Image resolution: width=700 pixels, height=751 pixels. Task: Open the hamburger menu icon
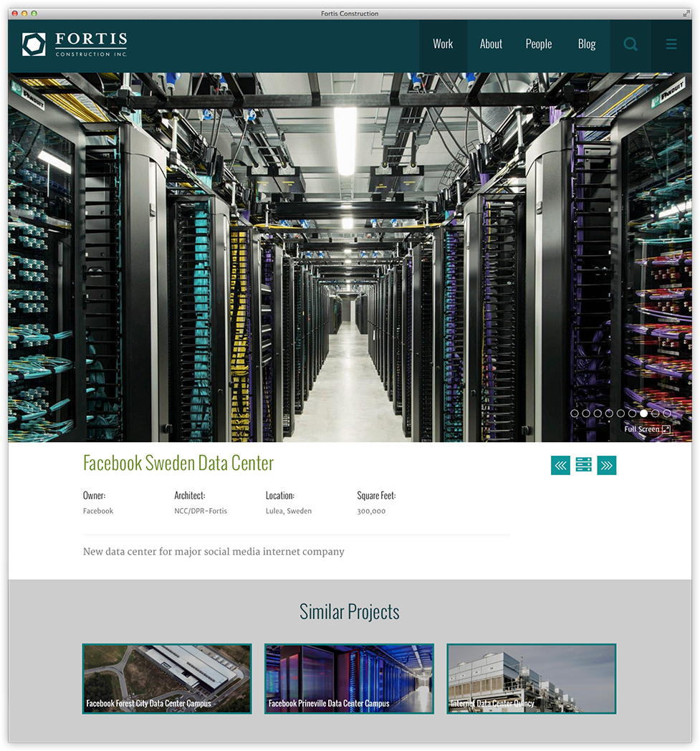[x=671, y=44]
